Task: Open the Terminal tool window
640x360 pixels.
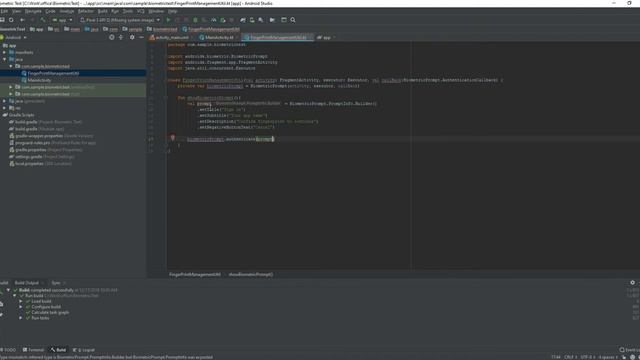Action: tap(33, 350)
